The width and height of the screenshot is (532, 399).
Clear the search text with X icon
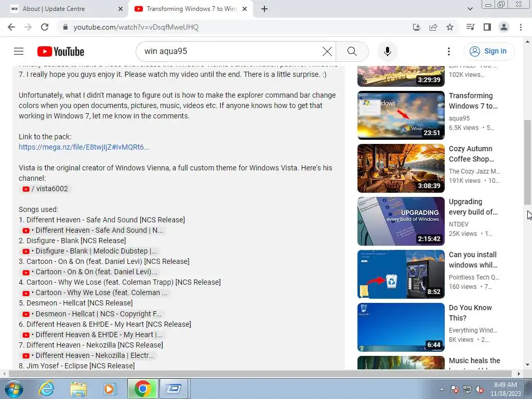(327, 51)
